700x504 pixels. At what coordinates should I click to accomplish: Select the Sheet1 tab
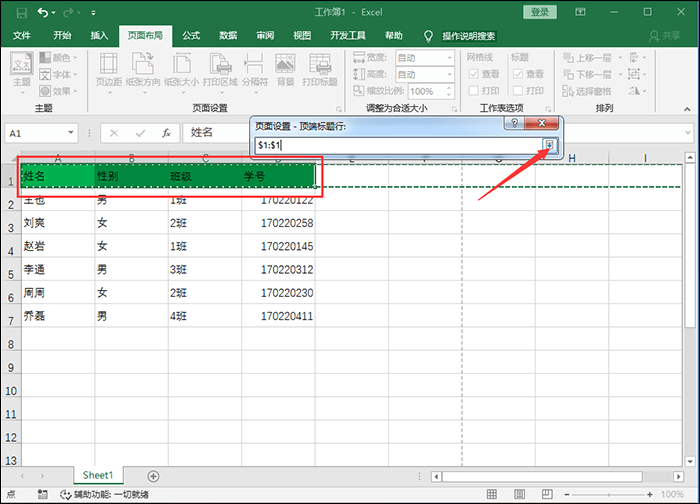click(98, 475)
